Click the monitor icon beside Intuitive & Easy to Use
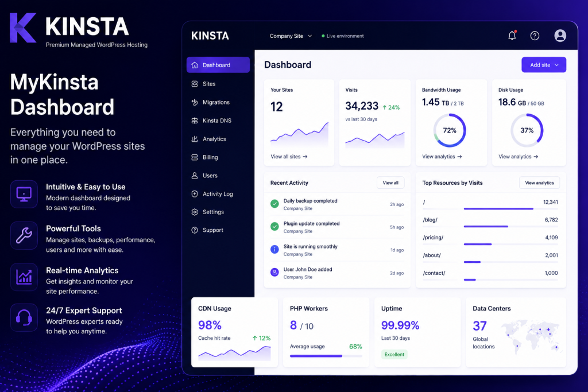 [24, 194]
